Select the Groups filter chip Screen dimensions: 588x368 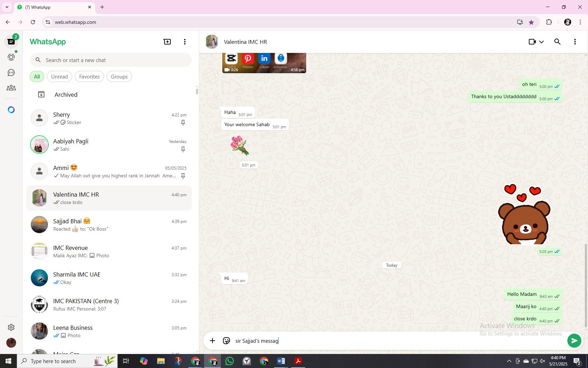[x=119, y=77]
